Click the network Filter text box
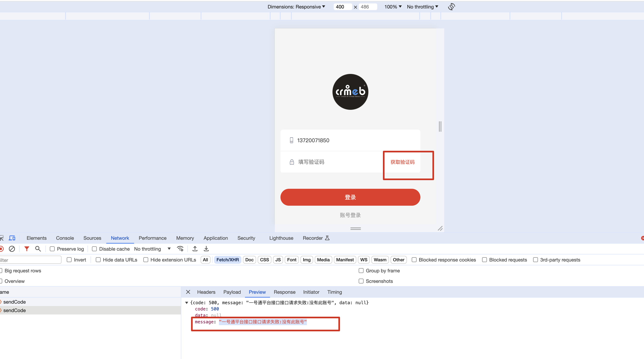The height and width of the screenshot is (359, 644). click(x=30, y=260)
